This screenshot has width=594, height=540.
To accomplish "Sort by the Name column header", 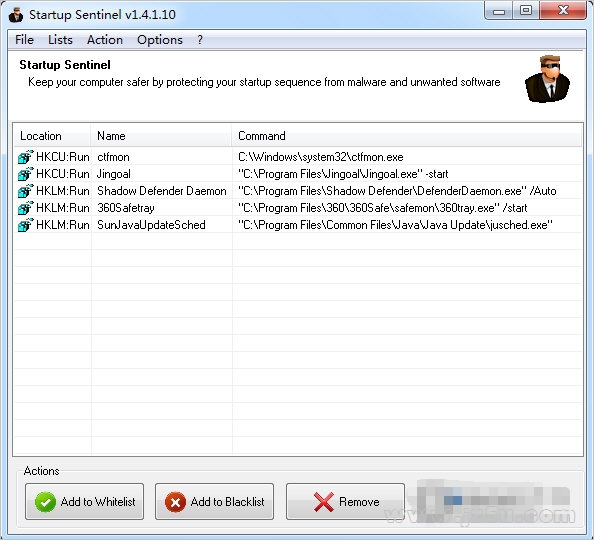I will (161, 136).
